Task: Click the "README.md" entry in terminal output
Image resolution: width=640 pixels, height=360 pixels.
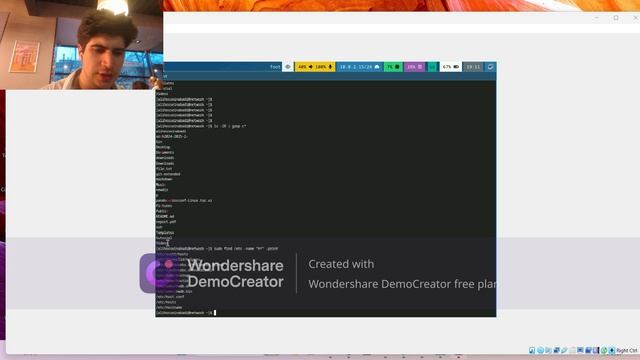Action: point(165,216)
